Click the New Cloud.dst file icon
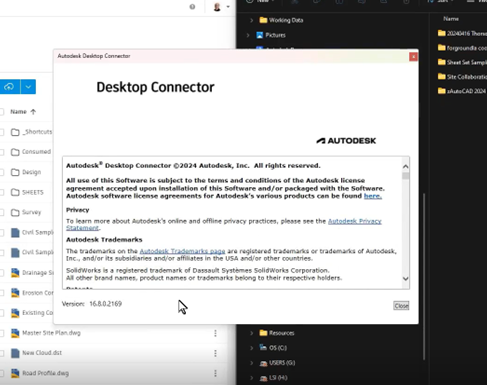The width and height of the screenshot is (487, 385). click(15, 353)
